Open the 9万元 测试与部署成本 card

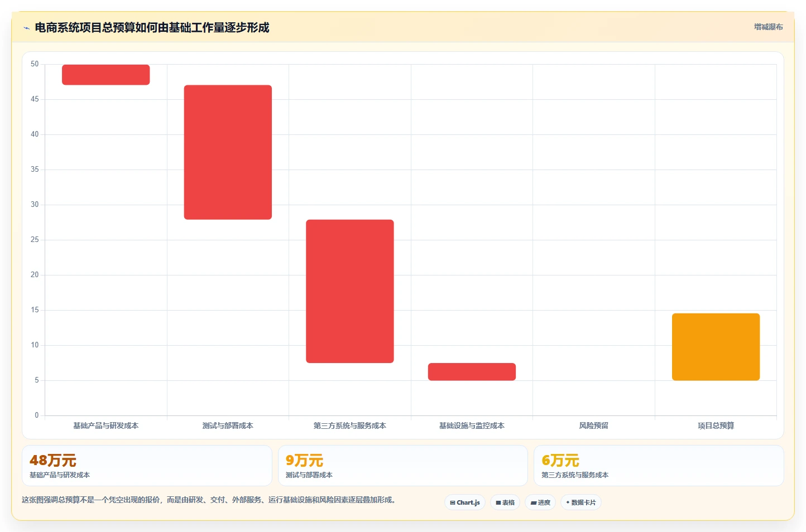[x=403, y=466]
